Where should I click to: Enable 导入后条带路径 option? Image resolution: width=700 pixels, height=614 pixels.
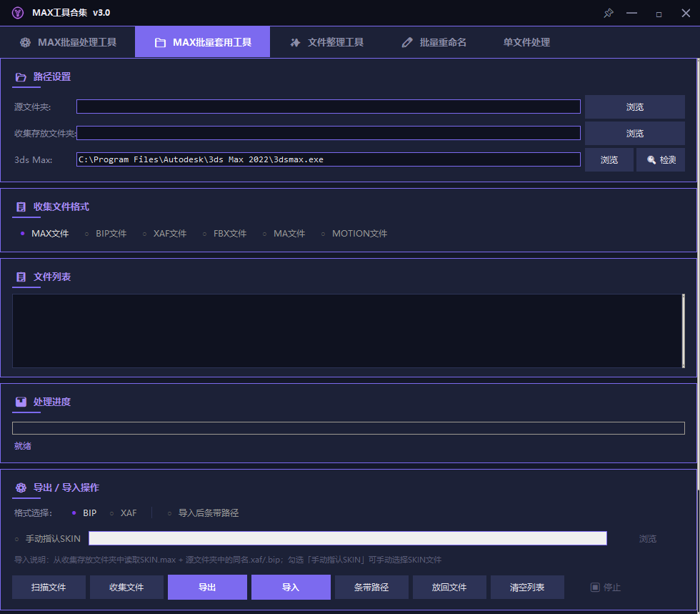click(203, 513)
